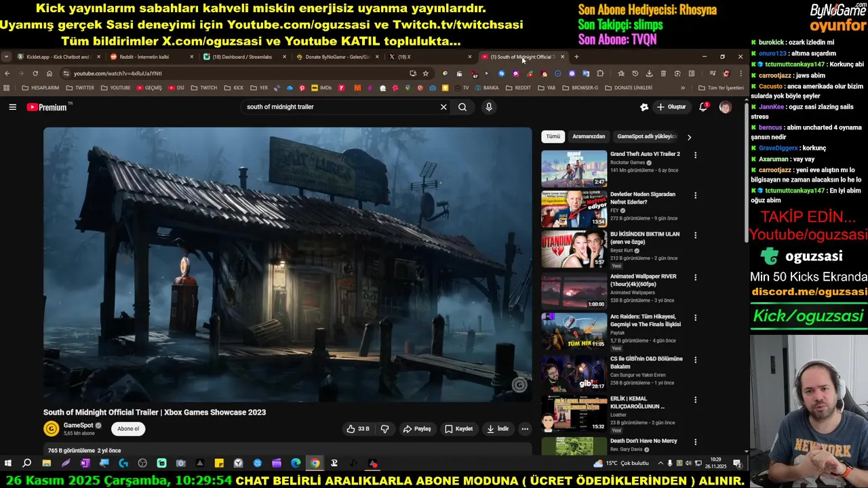Image resolution: width=868 pixels, height=488 pixels.
Task: Open a new browser tab
Action: [576, 57]
